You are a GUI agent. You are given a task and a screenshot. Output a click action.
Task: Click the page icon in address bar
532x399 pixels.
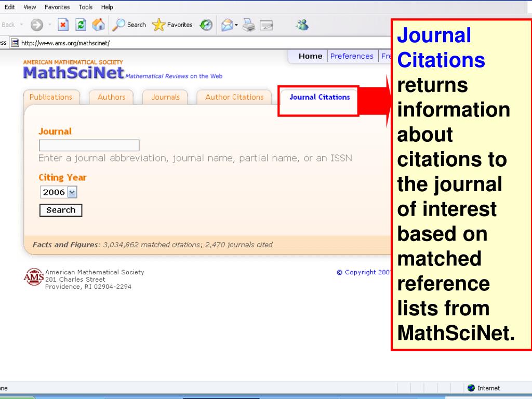[x=15, y=43]
